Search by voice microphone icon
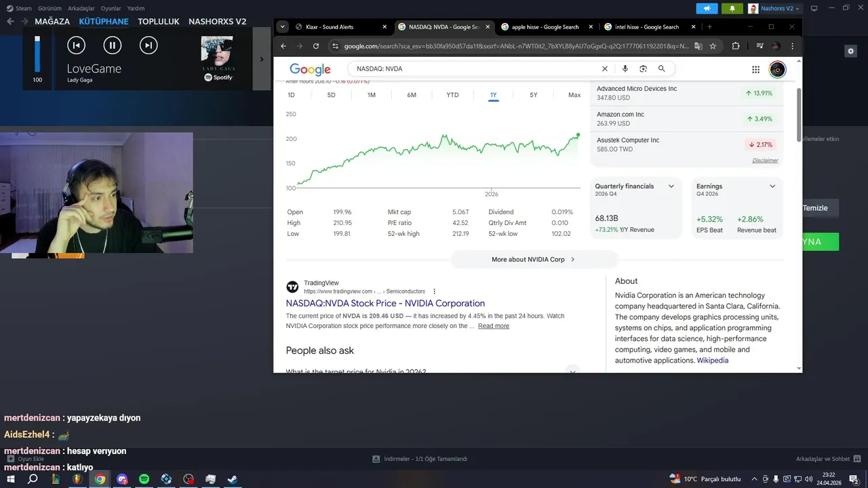868x488 pixels. coord(625,68)
